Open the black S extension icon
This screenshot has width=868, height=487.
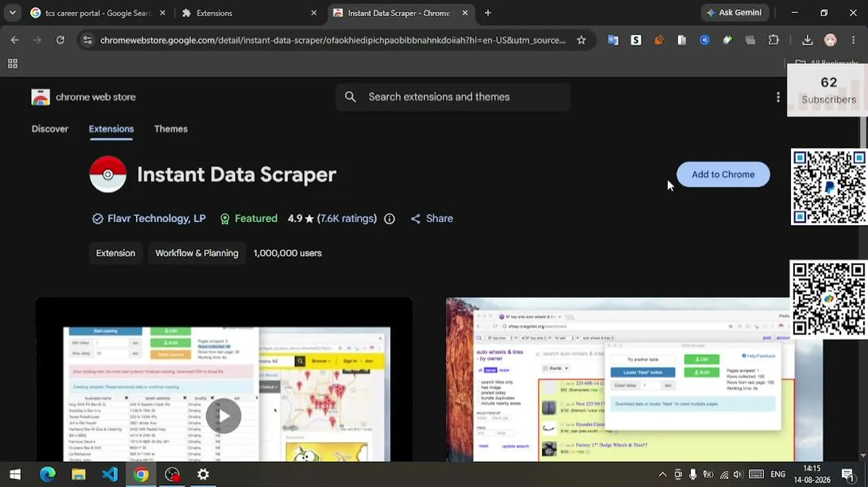pyautogui.click(x=636, y=40)
